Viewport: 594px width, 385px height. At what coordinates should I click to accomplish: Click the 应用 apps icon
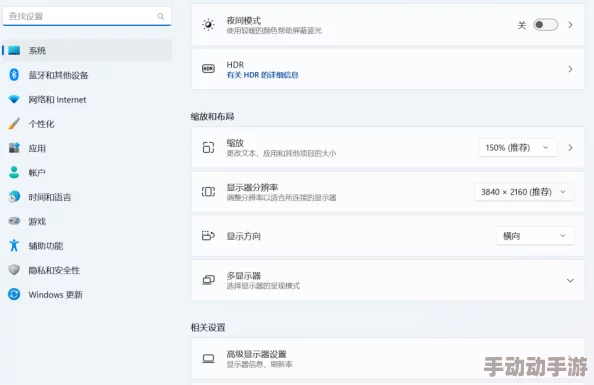pos(14,148)
